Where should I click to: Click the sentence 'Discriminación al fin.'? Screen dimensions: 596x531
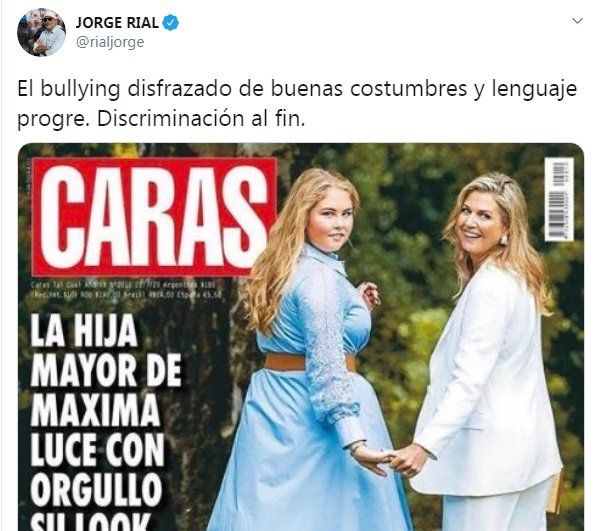point(201,119)
